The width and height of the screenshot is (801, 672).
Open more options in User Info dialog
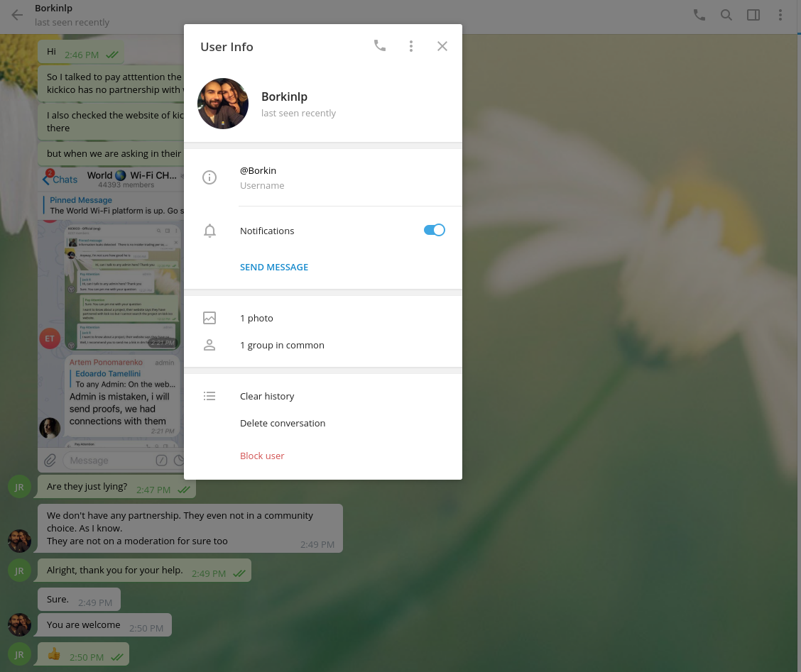click(410, 46)
